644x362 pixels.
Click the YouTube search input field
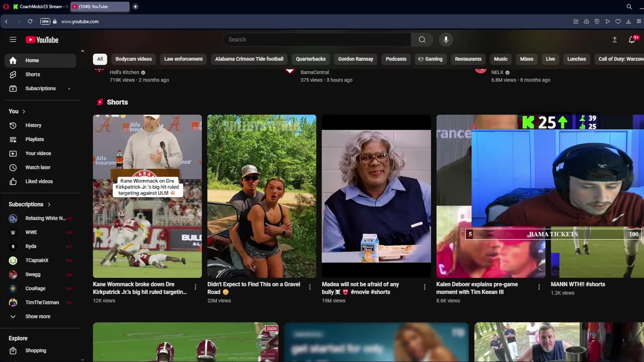pyautogui.click(x=317, y=40)
